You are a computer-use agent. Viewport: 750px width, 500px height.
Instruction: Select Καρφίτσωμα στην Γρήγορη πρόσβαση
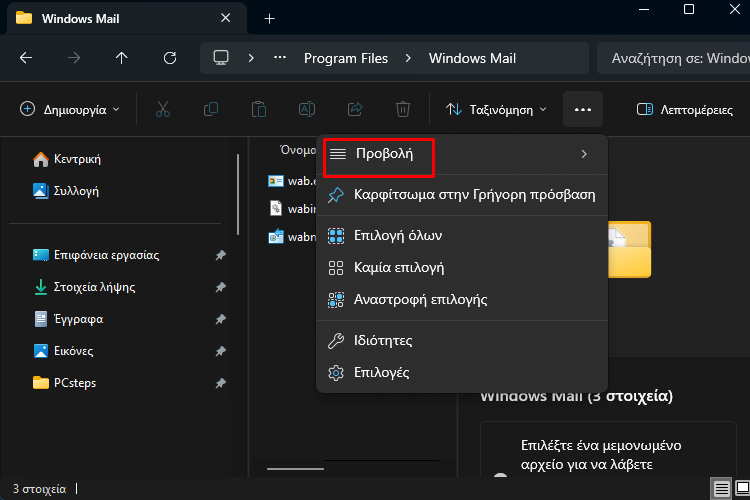[463, 195]
